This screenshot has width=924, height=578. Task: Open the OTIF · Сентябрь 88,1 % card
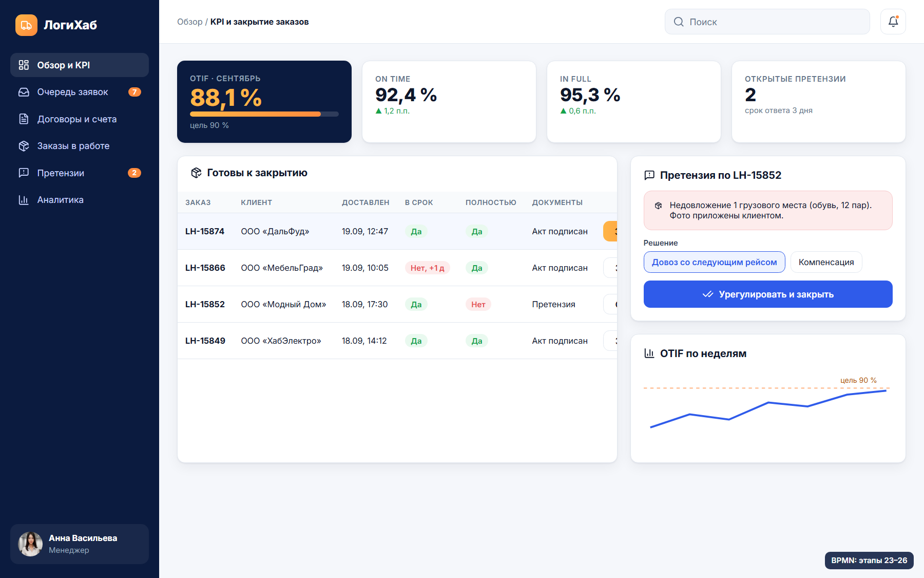pyautogui.click(x=264, y=102)
